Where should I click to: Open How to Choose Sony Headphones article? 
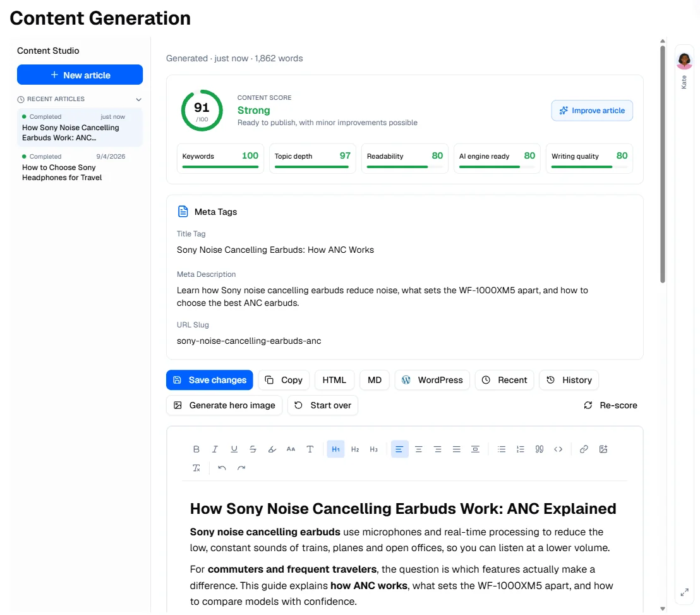pos(80,167)
